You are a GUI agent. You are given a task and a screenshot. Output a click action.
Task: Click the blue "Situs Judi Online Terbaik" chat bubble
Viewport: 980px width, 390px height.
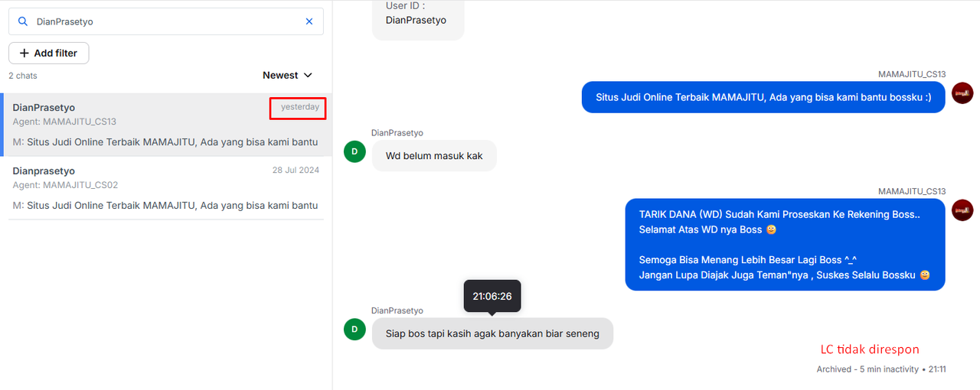(x=763, y=97)
